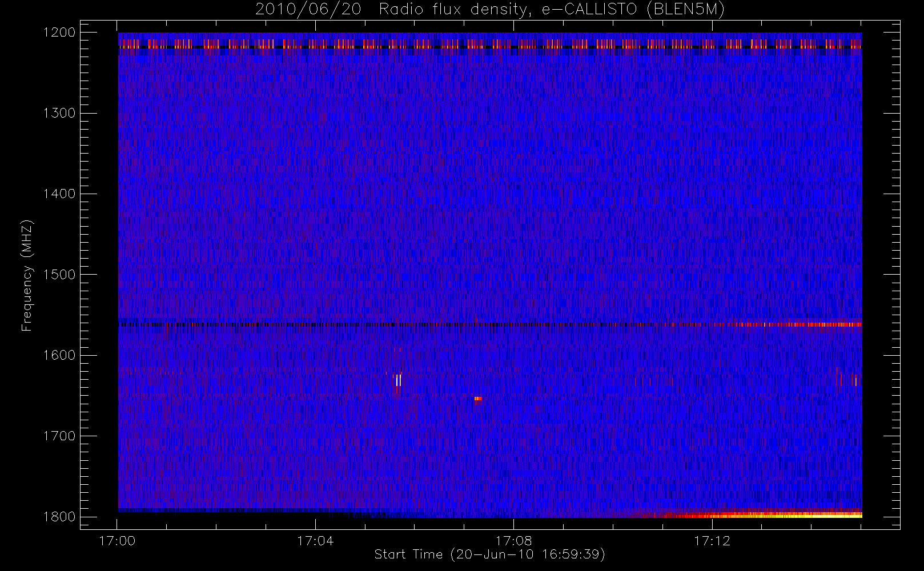Click the 1800 frequency tick label
Image resolution: width=924 pixels, height=571 pixels.
pyautogui.click(x=59, y=517)
